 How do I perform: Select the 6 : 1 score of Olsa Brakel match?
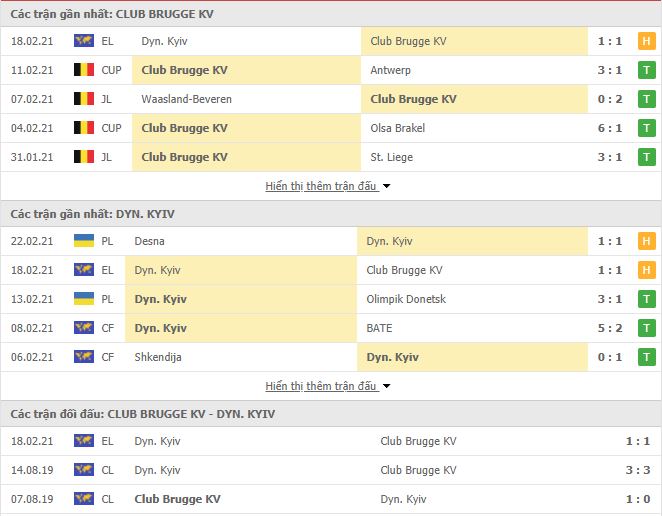pyautogui.click(x=610, y=128)
